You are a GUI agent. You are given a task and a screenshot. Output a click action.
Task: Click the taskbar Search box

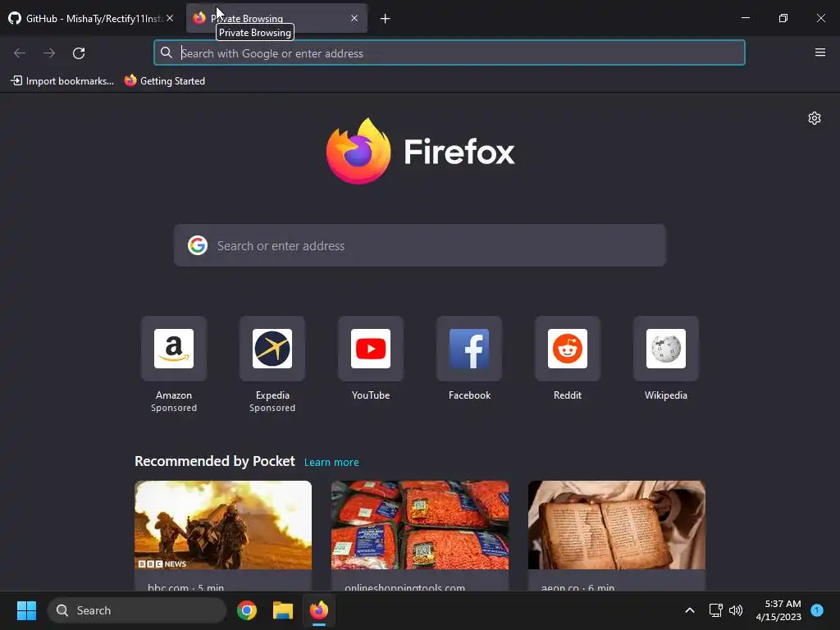(137, 610)
